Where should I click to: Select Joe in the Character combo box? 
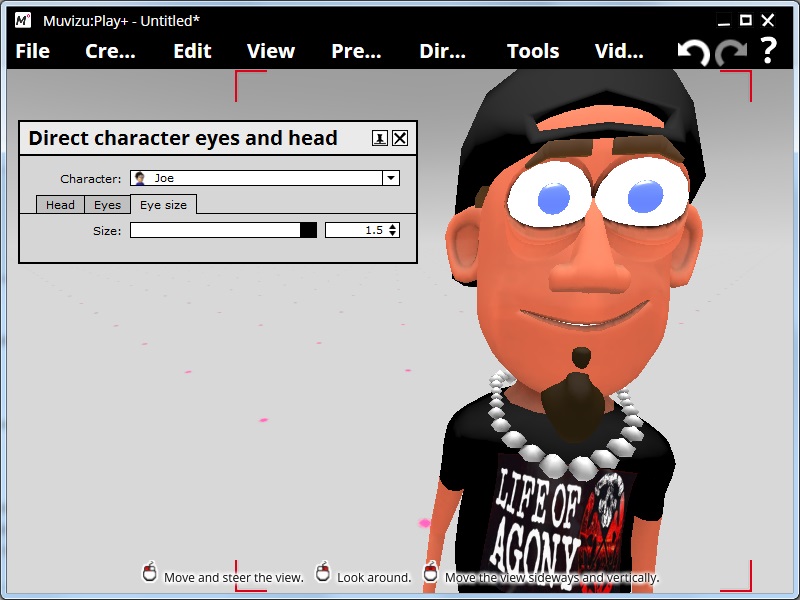265,178
